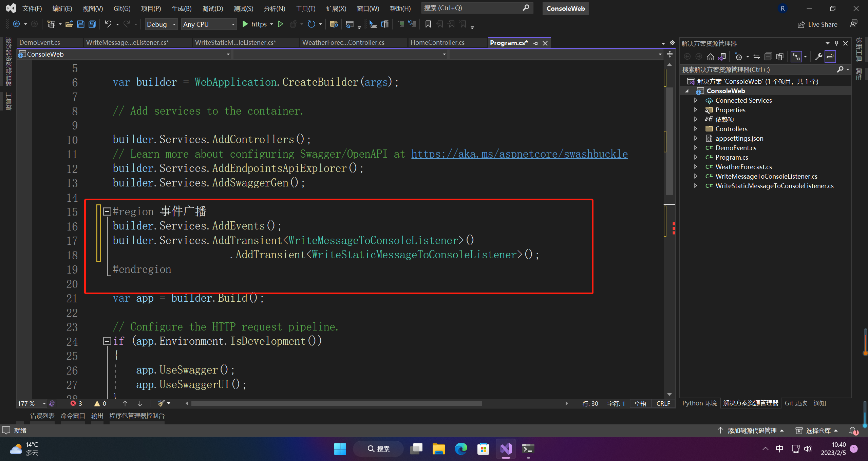
Task: Open the Debug configuration dropdown
Action: pyautogui.click(x=161, y=24)
